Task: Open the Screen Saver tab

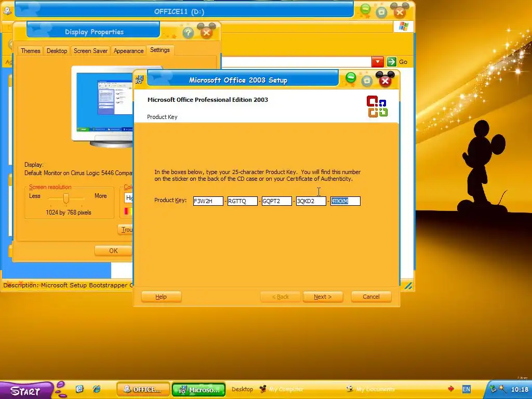Action: click(x=90, y=50)
